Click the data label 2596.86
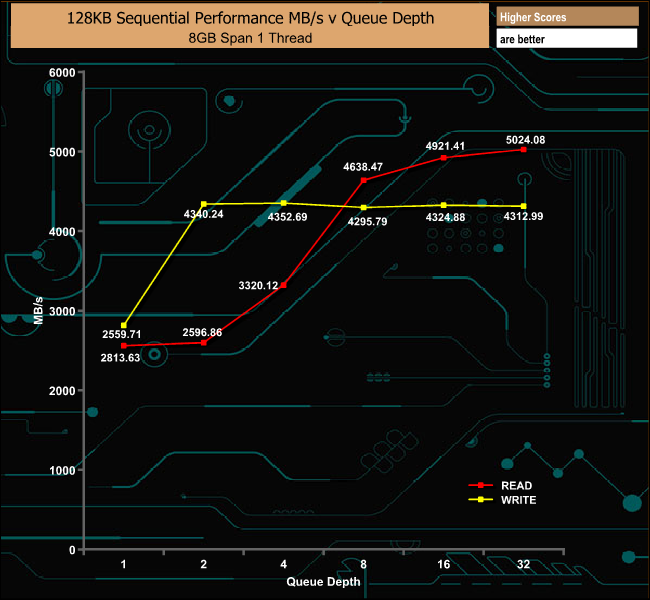This screenshot has height=600, width=650. point(202,333)
